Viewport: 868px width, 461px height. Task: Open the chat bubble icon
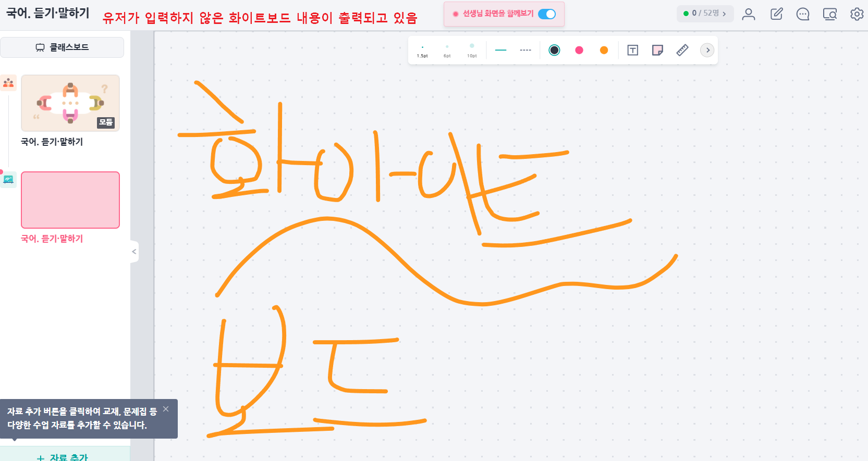[803, 14]
